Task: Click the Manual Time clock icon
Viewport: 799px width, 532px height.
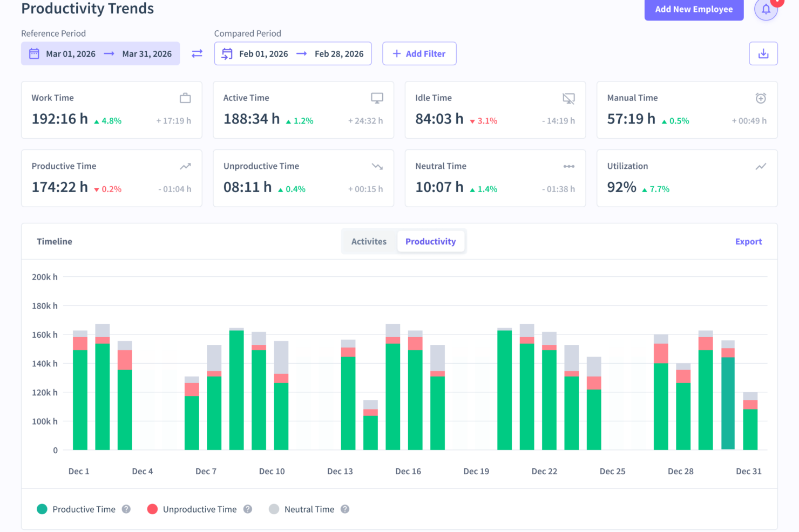Action: click(760, 98)
